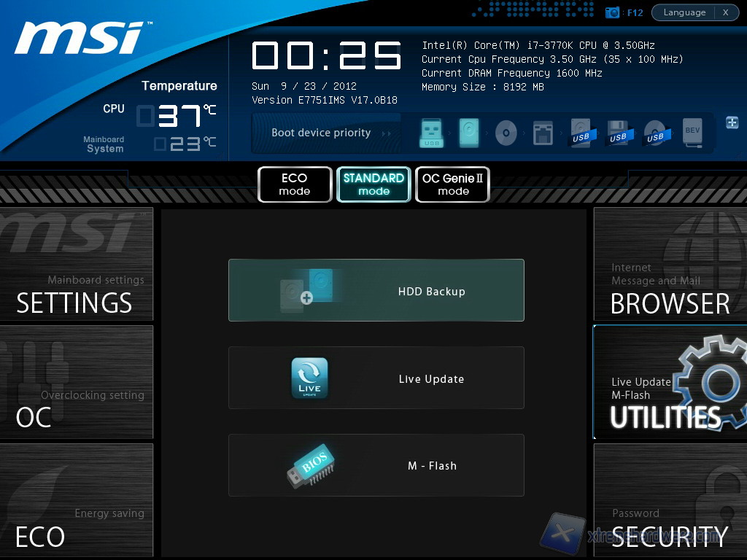Enable ECO mode
The height and width of the screenshot is (560, 747).
pos(295,184)
